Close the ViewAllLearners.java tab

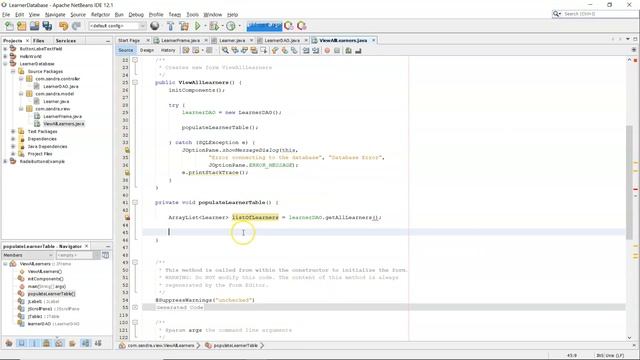[373, 40]
